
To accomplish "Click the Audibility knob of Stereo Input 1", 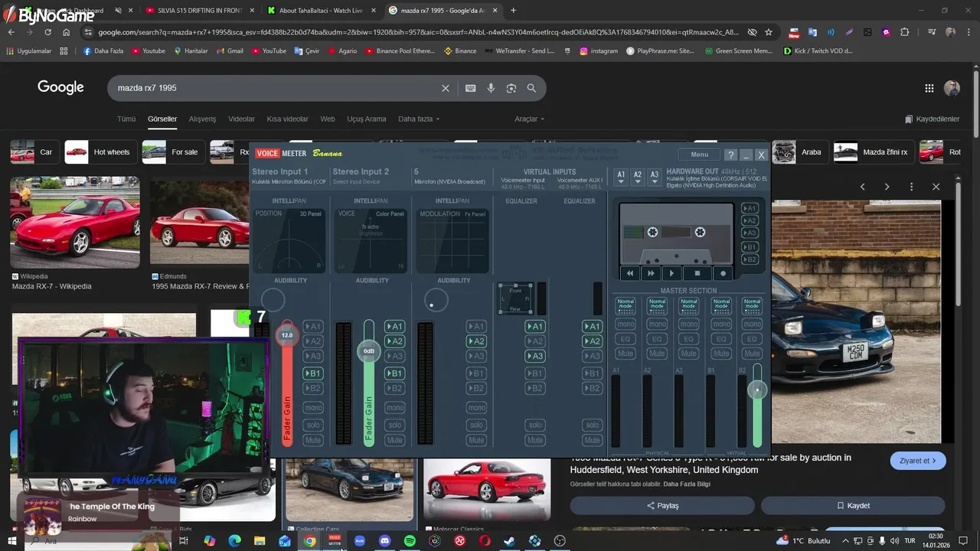I will (x=273, y=300).
